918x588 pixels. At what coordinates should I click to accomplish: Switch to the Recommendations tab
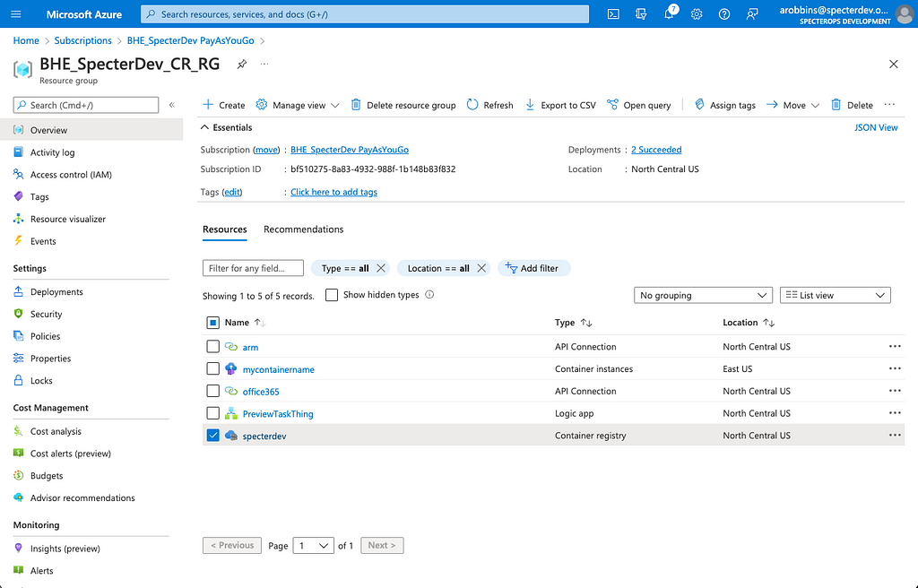303,229
